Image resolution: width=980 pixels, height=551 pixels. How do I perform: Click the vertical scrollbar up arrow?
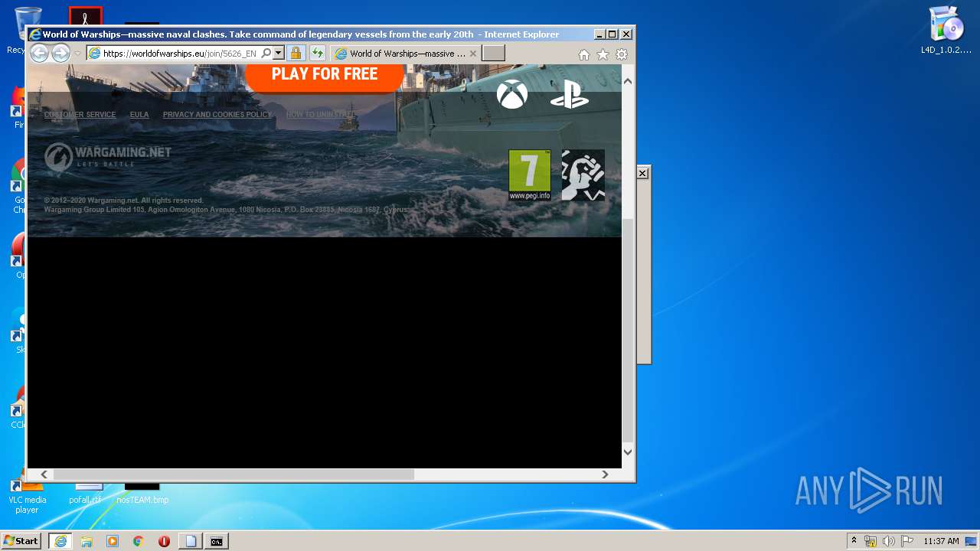coord(628,81)
